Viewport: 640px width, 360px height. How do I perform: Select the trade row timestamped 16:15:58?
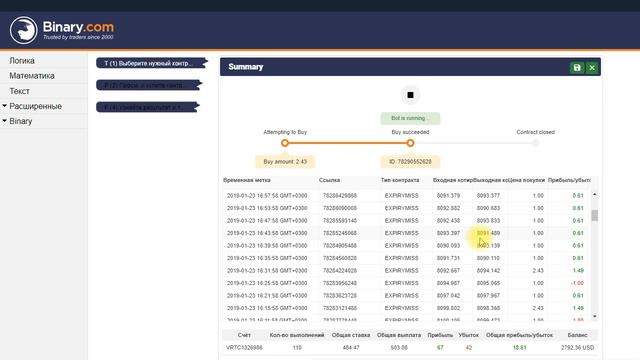(x=406, y=308)
